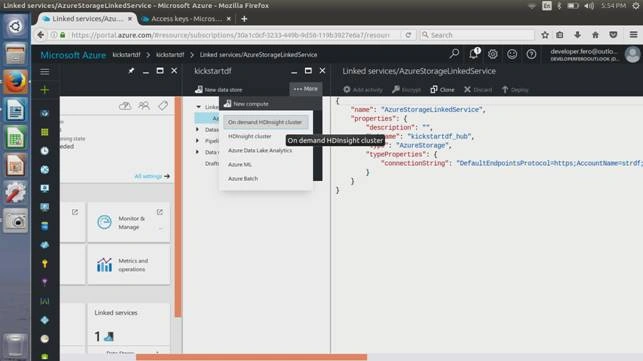Click the user account avatar

pyautogui.click(x=632, y=55)
